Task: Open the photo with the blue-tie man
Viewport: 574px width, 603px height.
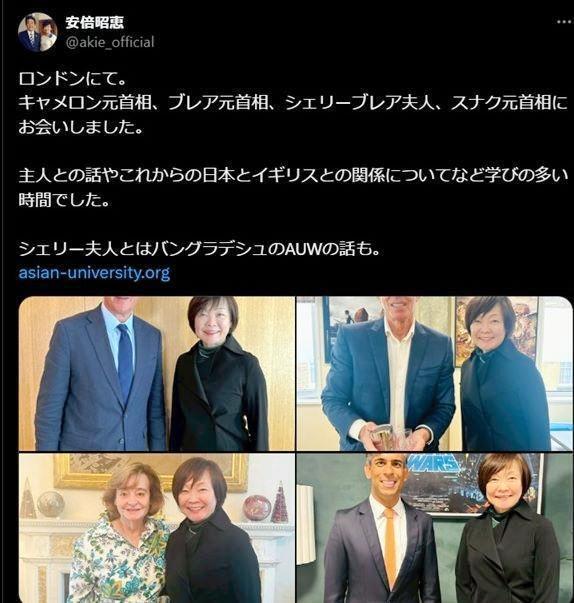Action: [x=156, y=373]
